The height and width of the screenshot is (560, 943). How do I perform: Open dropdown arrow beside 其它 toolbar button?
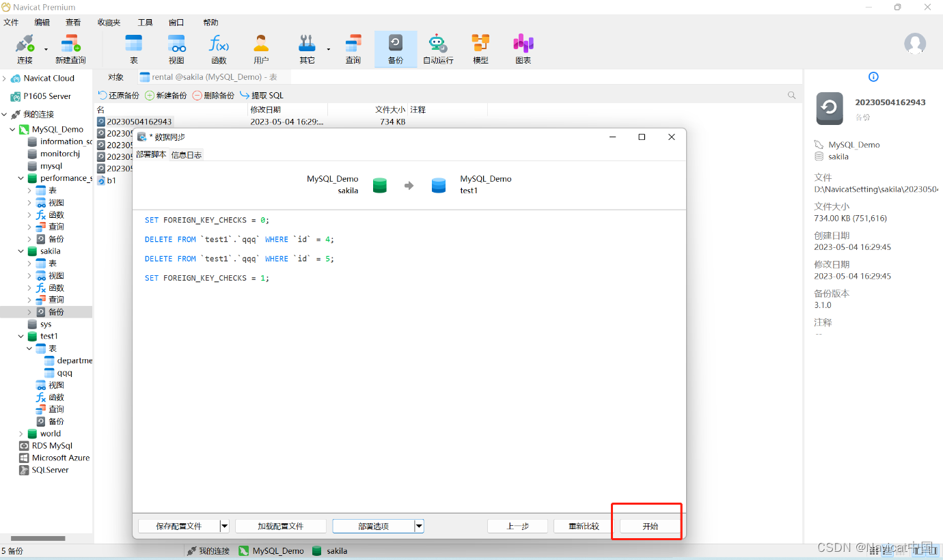[328, 49]
